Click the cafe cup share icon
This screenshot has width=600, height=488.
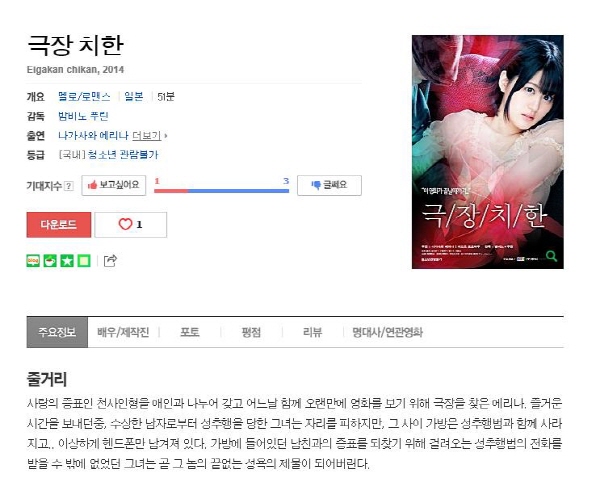click(x=50, y=261)
